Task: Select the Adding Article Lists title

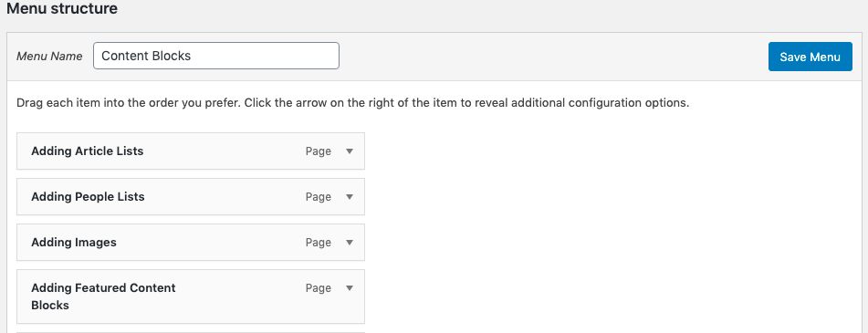Action: pos(87,151)
